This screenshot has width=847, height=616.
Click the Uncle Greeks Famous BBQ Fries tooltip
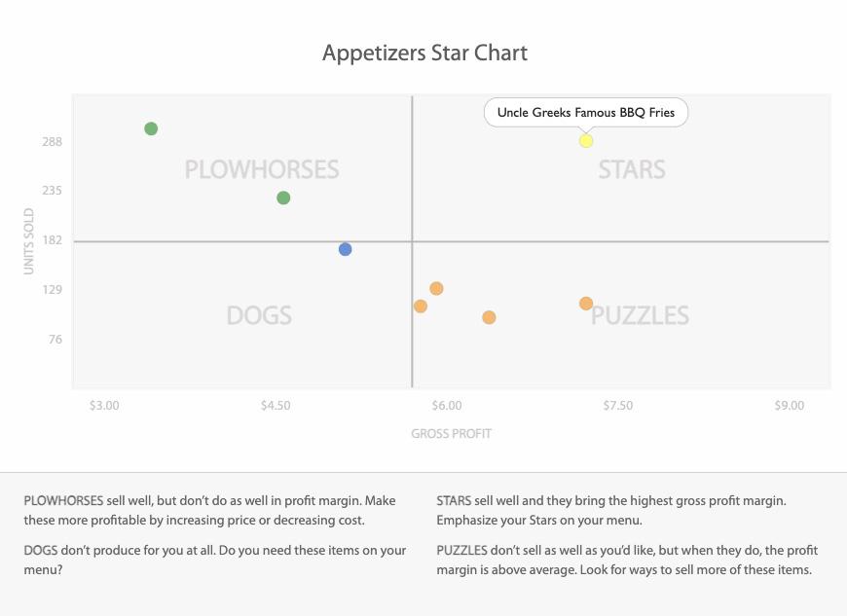click(585, 113)
